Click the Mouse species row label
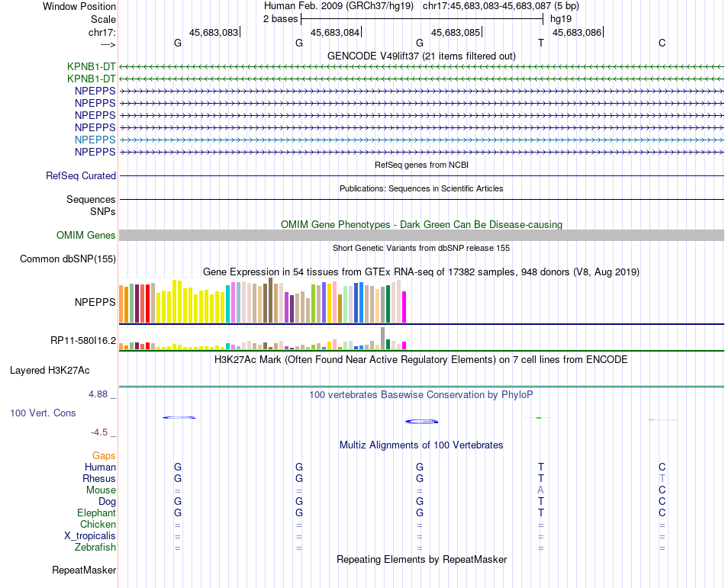Image resolution: width=725 pixels, height=588 pixels. (101, 490)
